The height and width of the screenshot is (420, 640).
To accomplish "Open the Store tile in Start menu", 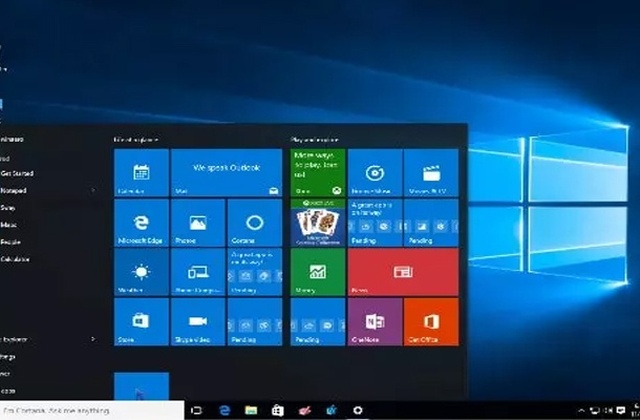I will [141, 322].
